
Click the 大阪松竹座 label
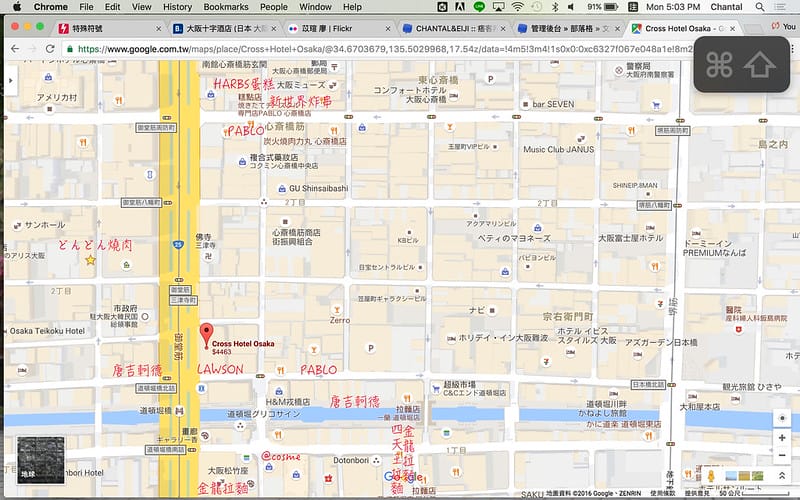tap(228, 470)
